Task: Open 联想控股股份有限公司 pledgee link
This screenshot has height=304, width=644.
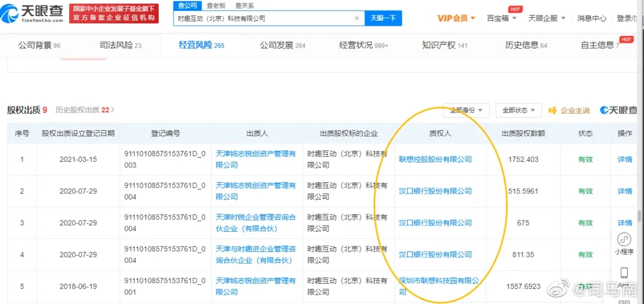Action: point(435,159)
